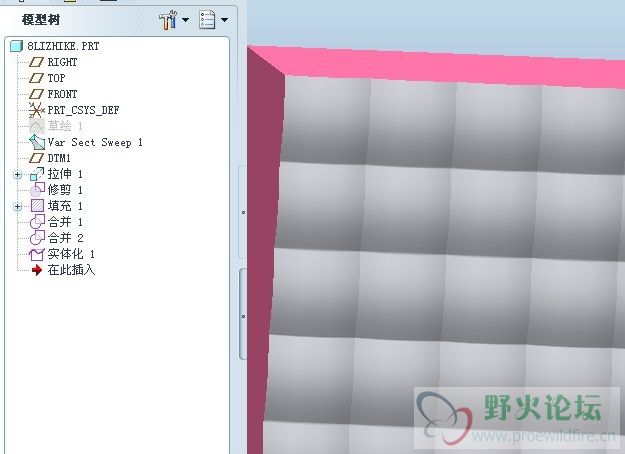Click the 合并 1 merge icon
The image size is (625, 454).
pos(37,222)
